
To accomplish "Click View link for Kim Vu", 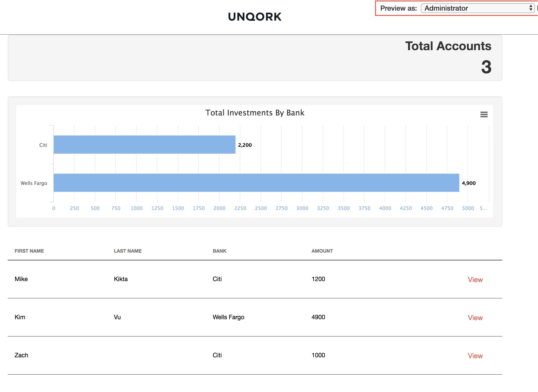I will click(475, 318).
